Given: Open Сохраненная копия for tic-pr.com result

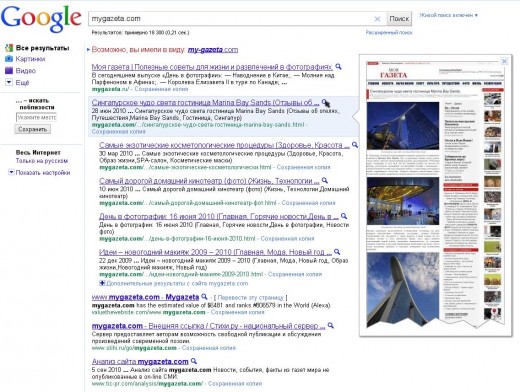Looking at the screenshot, I should (x=235, y=384).
